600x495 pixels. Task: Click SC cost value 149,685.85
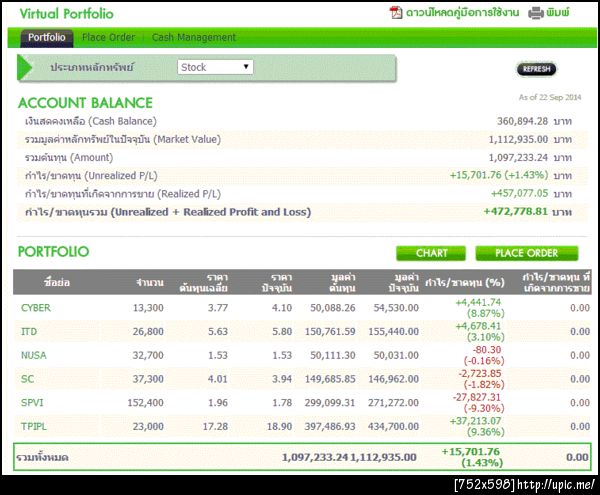point(330,379)
